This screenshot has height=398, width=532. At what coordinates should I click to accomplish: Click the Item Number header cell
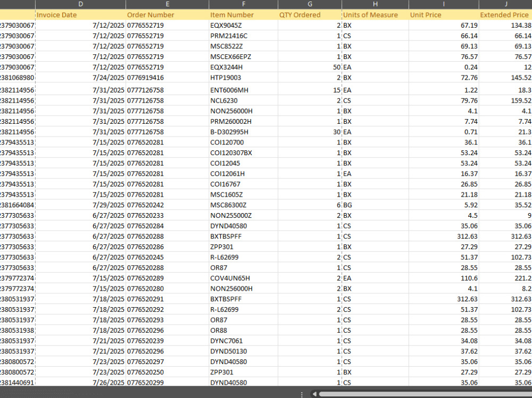(243, 15)
